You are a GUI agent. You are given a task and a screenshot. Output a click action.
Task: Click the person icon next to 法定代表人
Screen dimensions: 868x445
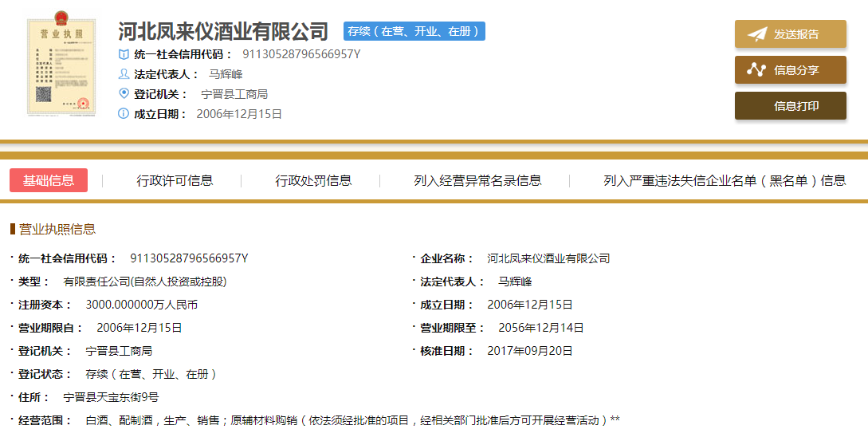pos(124,74)
